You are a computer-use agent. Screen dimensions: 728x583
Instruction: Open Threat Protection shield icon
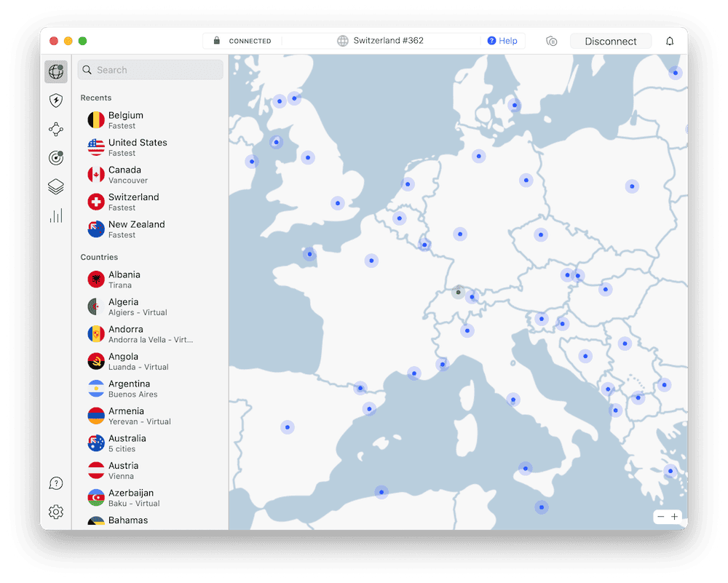[x=56, y=100]
